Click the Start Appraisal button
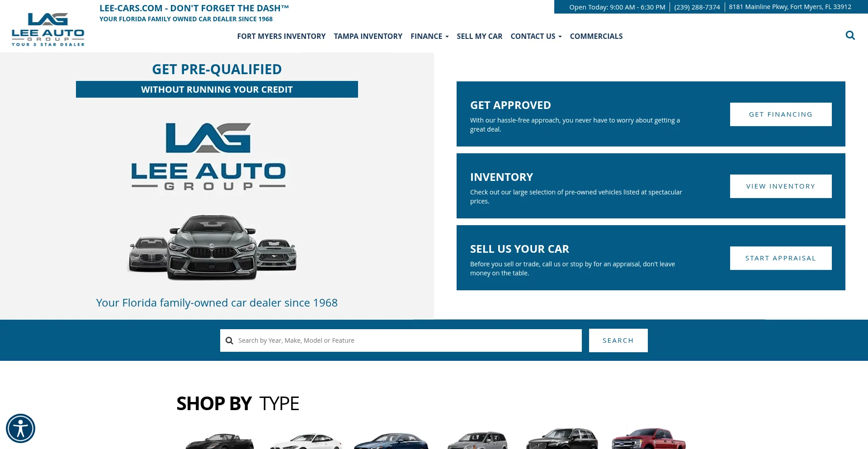 click(x=781, y=258)
